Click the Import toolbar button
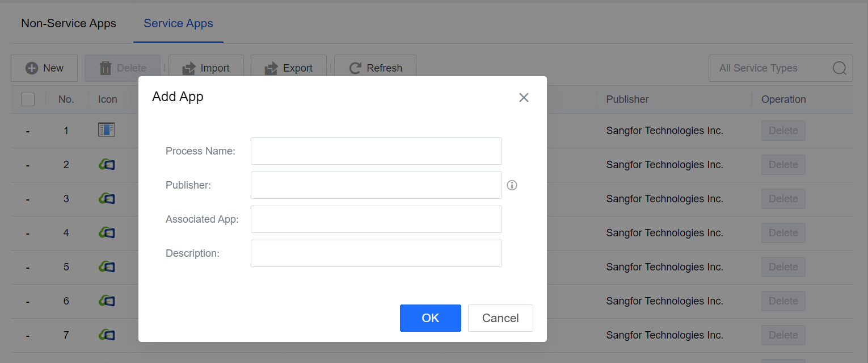This screenshot has height=363, width=868. [206, 68]
